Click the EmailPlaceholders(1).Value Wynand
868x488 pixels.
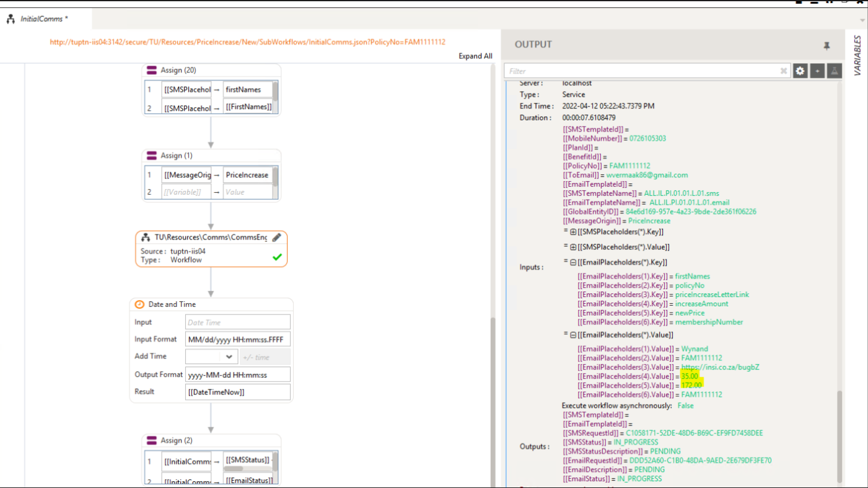[x=695, y=349]
